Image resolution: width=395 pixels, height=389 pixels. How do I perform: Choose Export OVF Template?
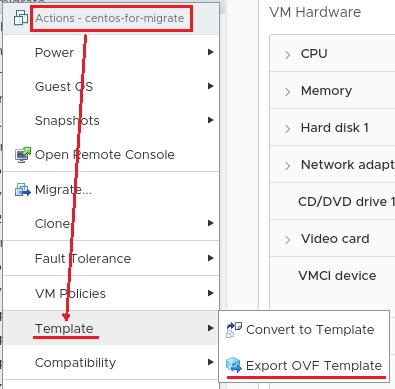[x=314, y=366]
